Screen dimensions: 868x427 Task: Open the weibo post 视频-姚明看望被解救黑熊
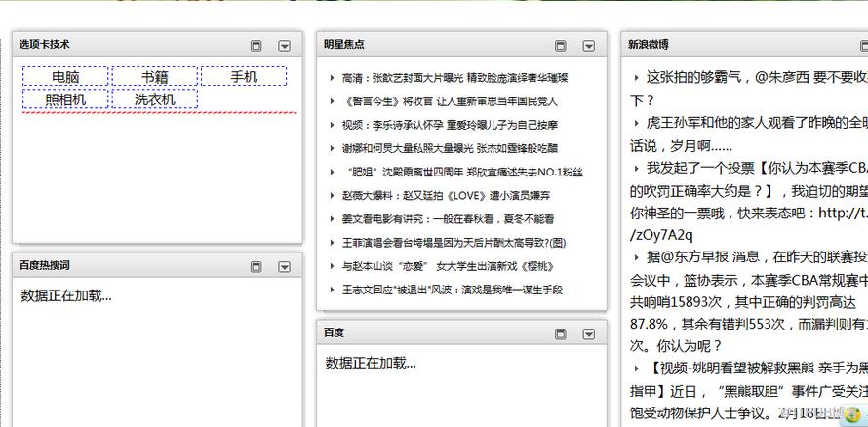click(748, 390)
